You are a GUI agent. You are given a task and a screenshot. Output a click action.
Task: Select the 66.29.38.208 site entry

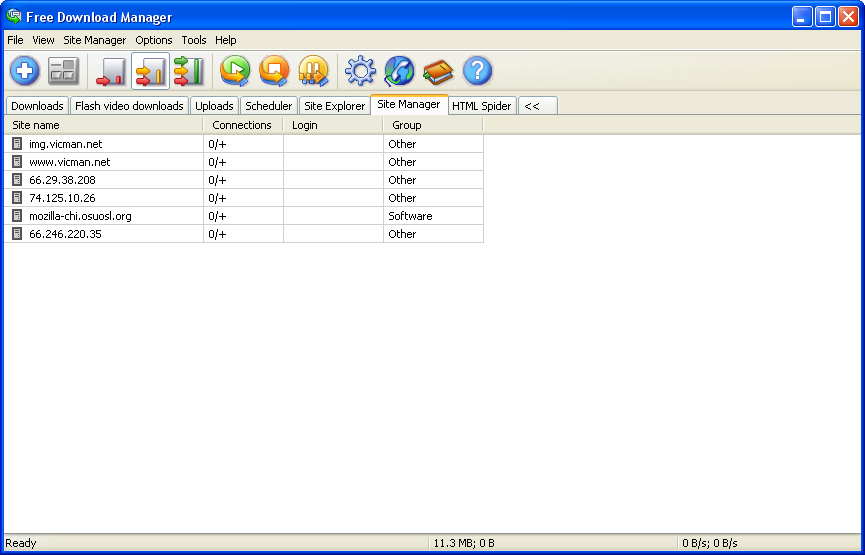tap(244, 180)
